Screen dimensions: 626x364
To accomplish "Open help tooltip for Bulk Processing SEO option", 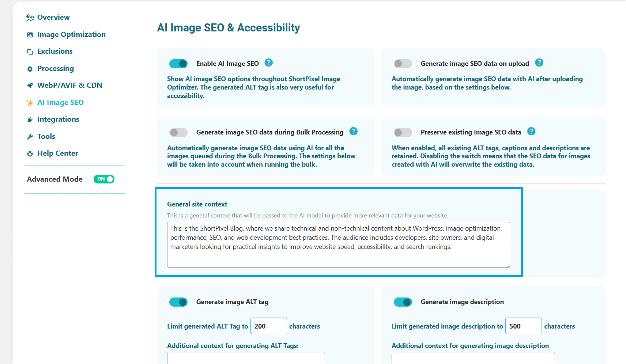I will click(353, 132).
